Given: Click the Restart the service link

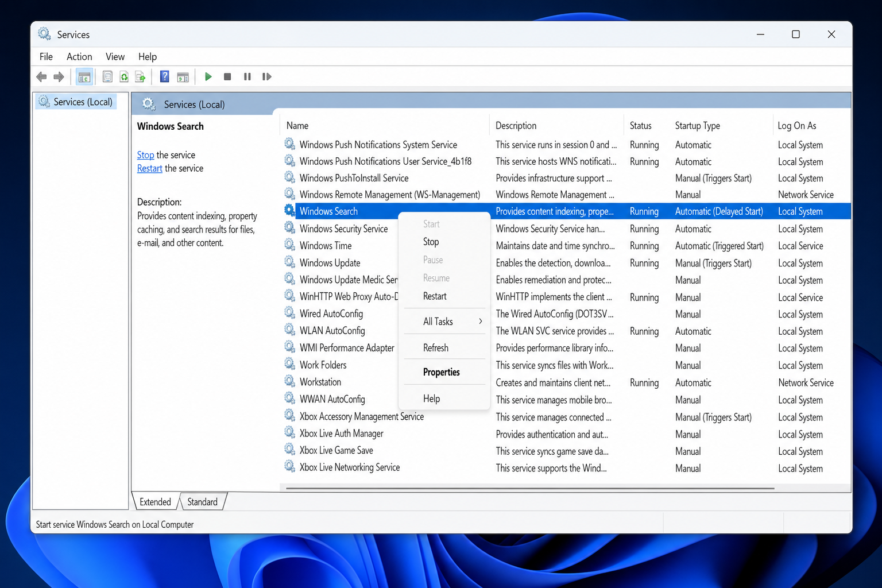Looking at the screenshot, I should (x=149, y=168).
